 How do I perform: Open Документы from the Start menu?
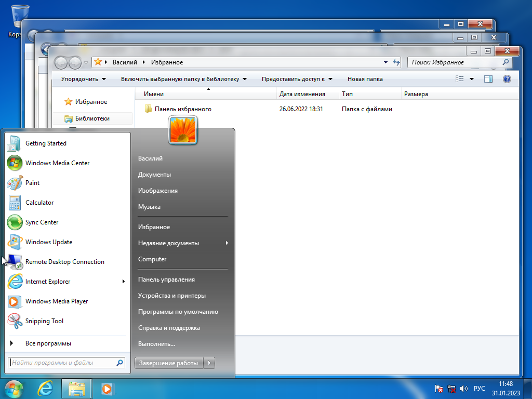[x=154, y=175]
